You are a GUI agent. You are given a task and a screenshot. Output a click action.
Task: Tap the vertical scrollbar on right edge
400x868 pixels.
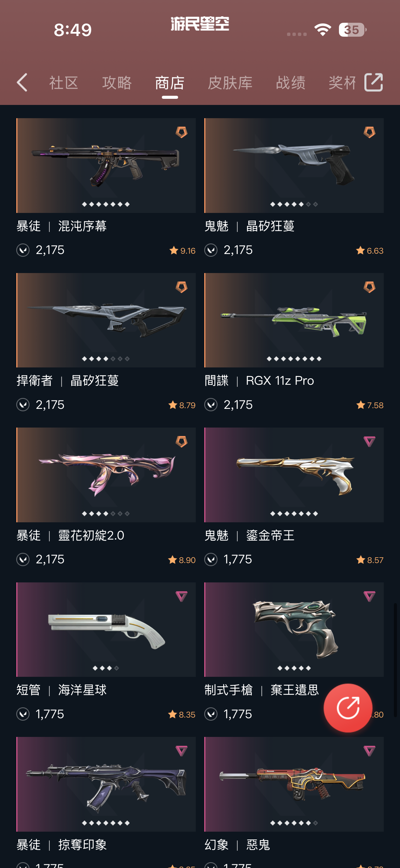tap(395, 660)
